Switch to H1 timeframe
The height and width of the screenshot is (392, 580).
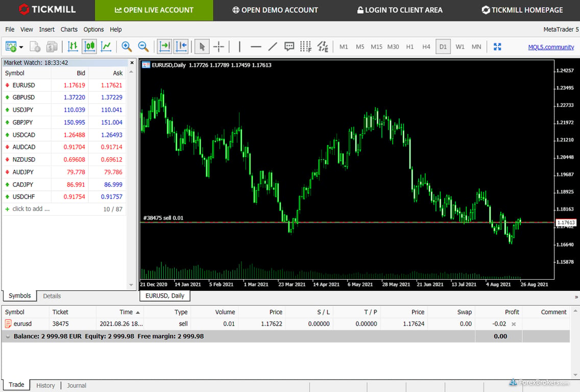[410, 46]
